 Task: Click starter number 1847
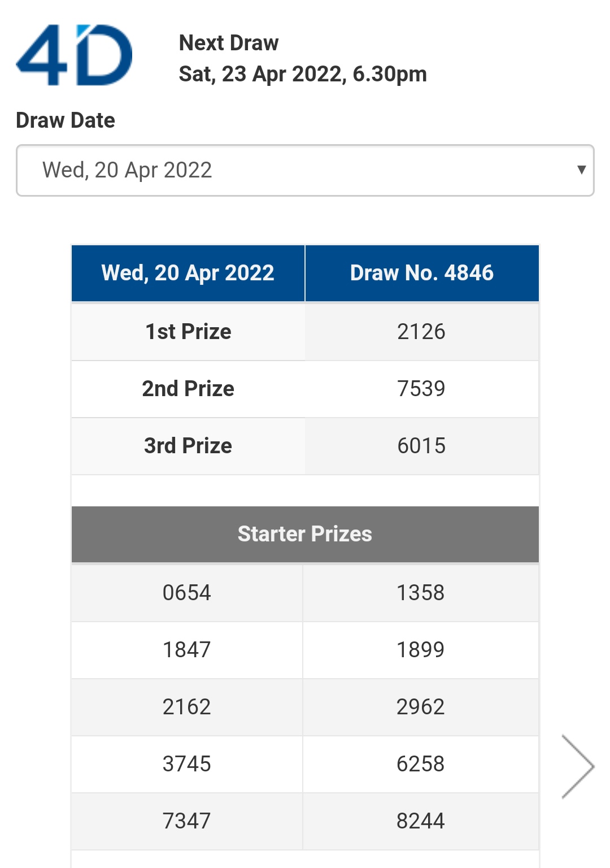tap(187, 650)
